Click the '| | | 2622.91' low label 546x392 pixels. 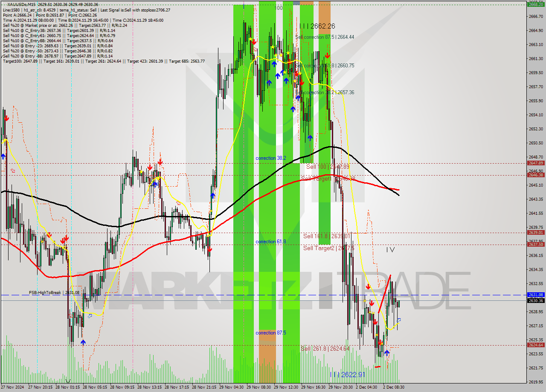(348, 375)
